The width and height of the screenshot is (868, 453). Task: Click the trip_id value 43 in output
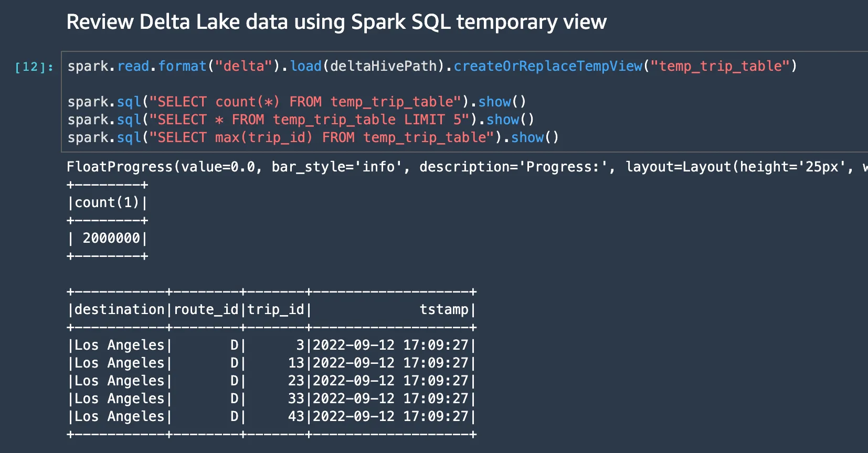pyautogui.click(x=296, y=416)
